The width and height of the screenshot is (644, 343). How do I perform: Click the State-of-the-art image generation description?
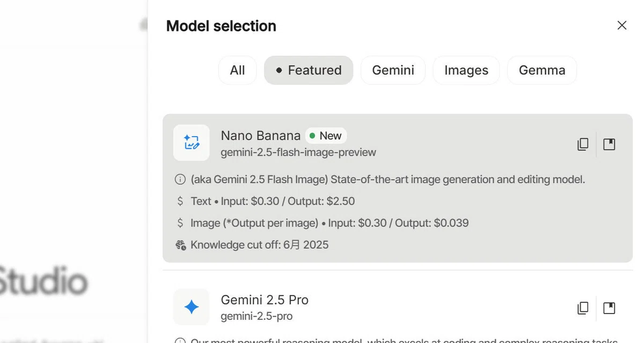click(x=387, y=180)
